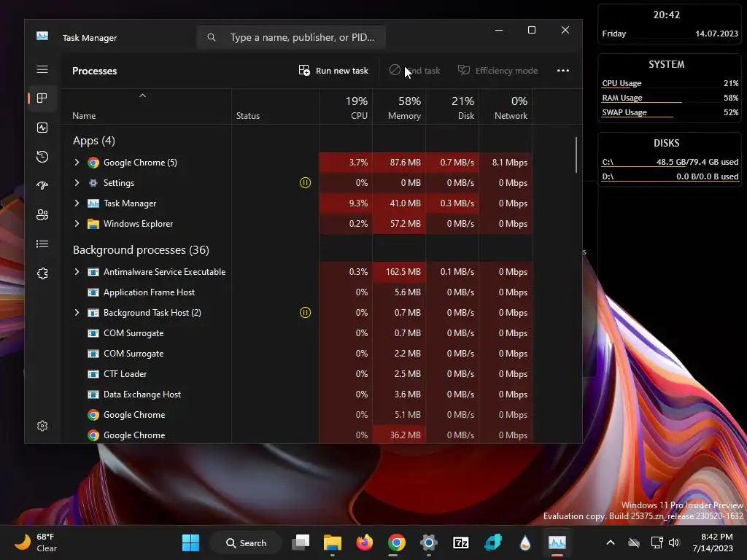Screen dimensions: 747x560
Task: Sort by the CPU column header
Action: [347, 107]
